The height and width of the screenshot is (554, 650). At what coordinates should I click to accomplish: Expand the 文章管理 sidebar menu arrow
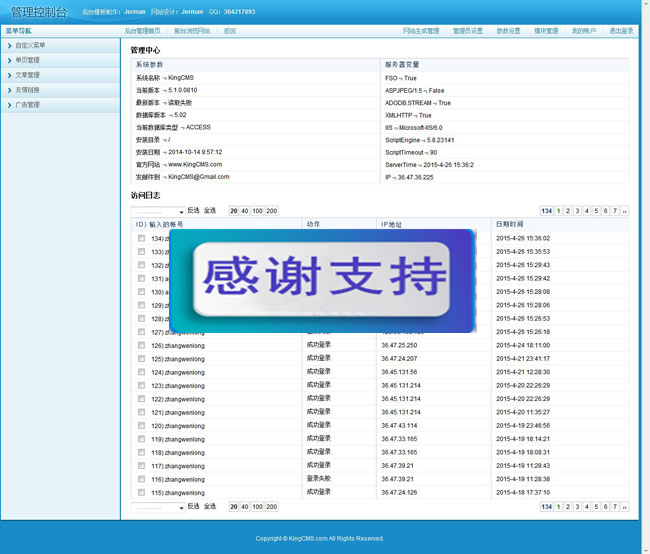10,75
